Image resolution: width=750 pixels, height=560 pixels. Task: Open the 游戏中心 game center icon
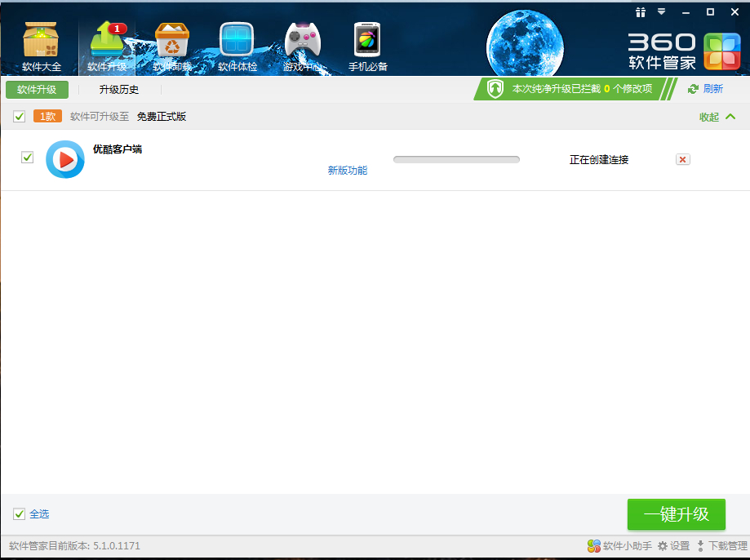[302, 47]
